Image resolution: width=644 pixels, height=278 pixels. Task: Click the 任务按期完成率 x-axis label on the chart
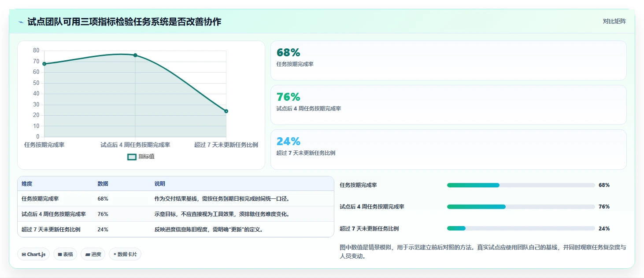point(44,145)
